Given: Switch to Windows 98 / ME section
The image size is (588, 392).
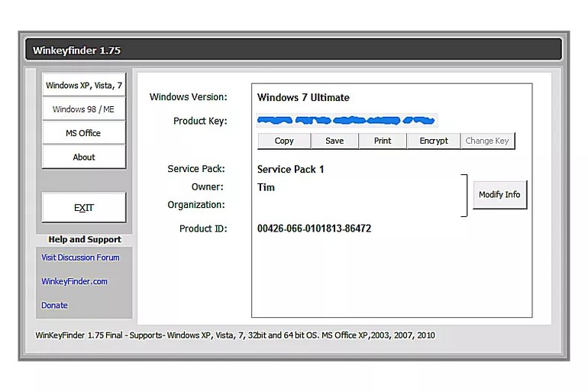Looking at the screenshot, I should (84, 109).
